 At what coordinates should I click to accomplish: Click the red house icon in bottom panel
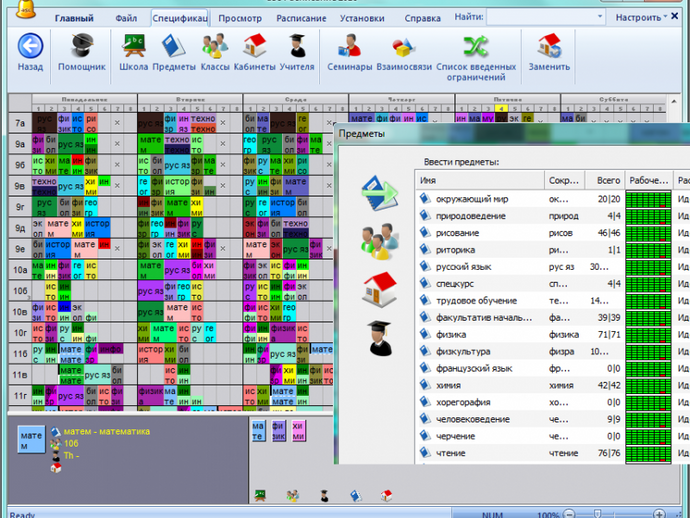click(x=386, y=496)
